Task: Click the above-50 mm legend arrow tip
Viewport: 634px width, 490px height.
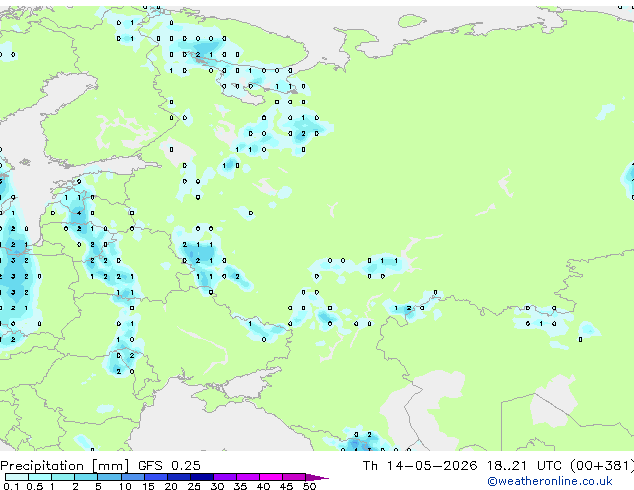Action: pyautogui.click(x=317, y=477)
